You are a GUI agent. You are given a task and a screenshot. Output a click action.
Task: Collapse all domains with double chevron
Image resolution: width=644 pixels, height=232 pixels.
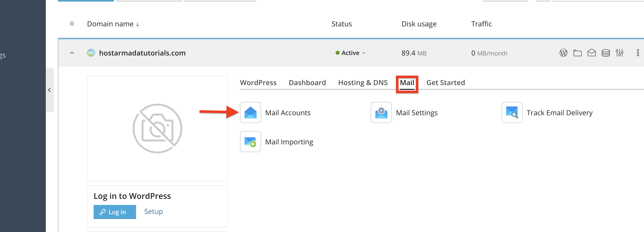72,24
